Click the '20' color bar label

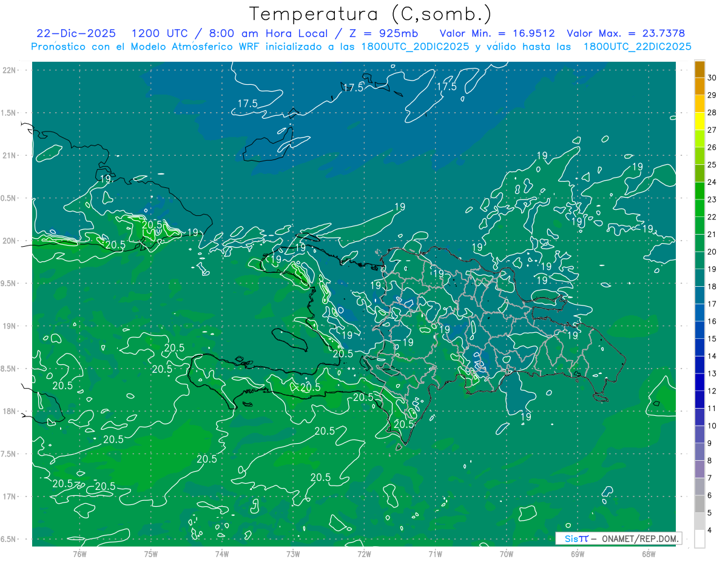[x=712, y=252]
